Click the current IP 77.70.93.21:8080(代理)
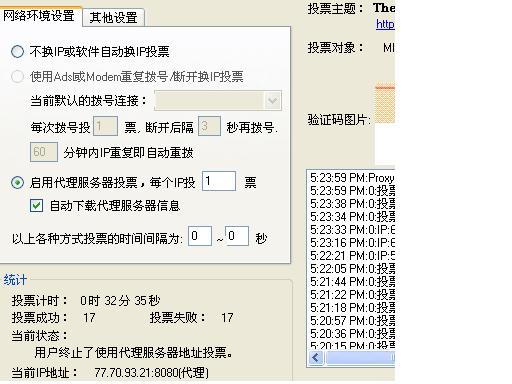Image resolution: width=512 pixels, height=384 pixels. [151, 372]
